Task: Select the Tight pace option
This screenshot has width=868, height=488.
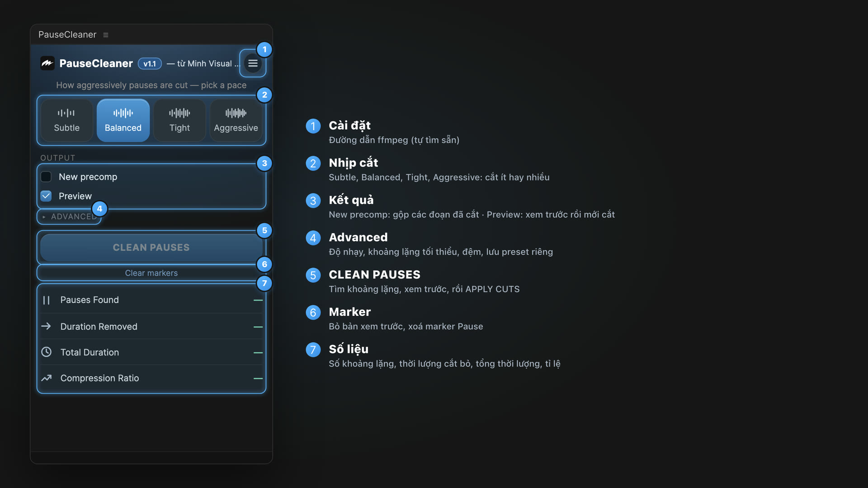Action: click(179, 120)
